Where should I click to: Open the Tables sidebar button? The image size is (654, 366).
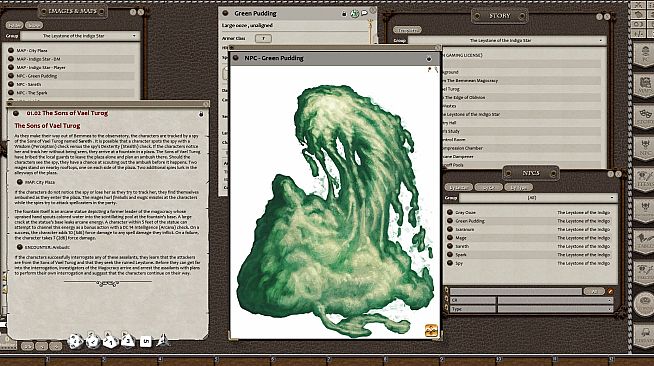[x=644, y=242]
